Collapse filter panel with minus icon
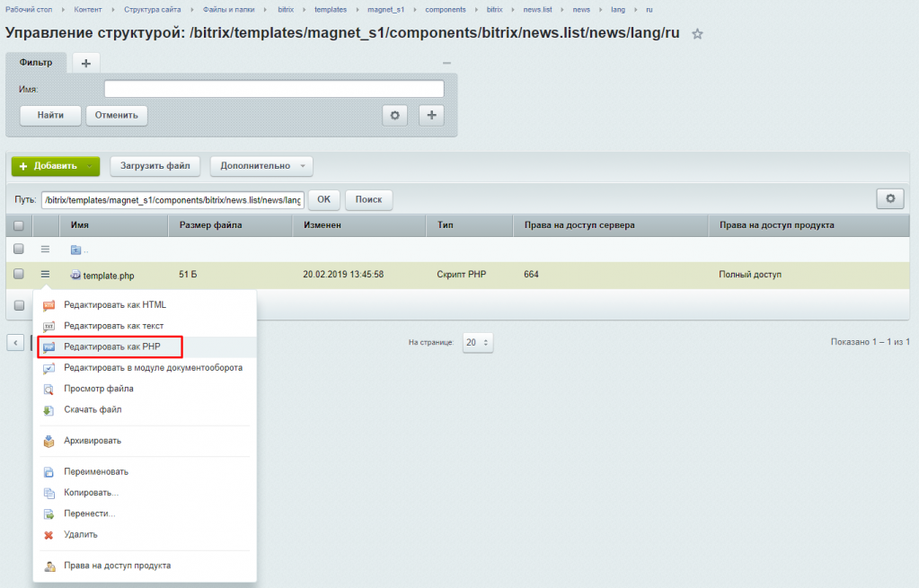Viewport: 919px width, 588px height. (x=446, y=63)
